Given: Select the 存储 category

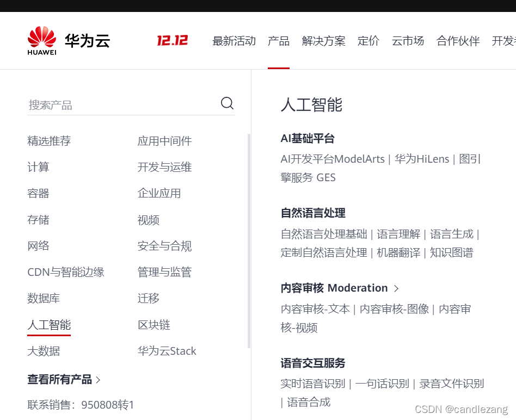Looking at the screenshot, I should click(38, 219).
